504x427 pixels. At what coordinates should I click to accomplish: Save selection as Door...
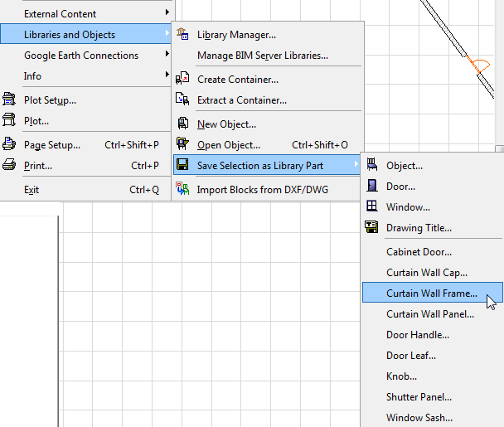433,187
